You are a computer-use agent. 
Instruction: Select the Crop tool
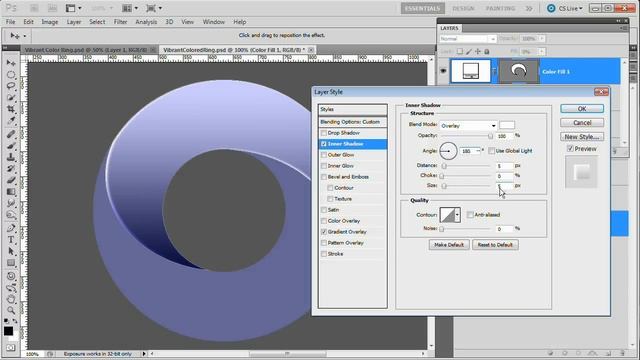click(x=11, y=109)
